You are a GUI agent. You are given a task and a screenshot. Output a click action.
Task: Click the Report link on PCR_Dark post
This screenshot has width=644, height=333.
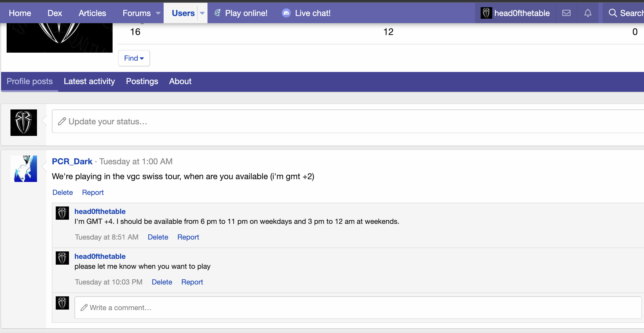[x=93, y=192]
